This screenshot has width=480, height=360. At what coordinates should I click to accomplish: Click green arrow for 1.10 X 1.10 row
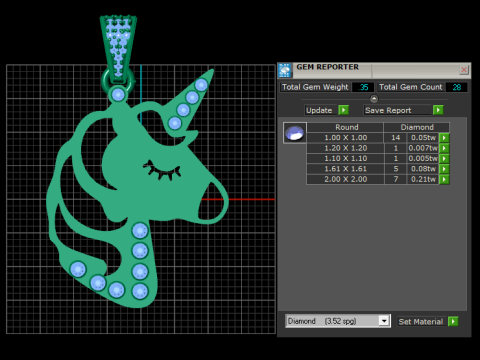pyautogui.click(x=444, y=158)
